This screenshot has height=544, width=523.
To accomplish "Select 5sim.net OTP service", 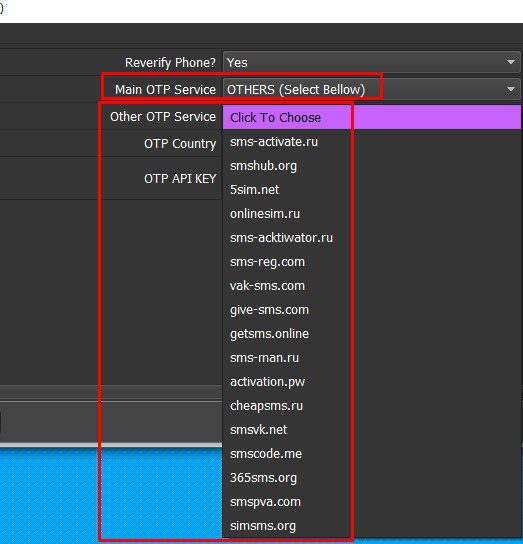I will pyautogui.click(x=372, y=189).
